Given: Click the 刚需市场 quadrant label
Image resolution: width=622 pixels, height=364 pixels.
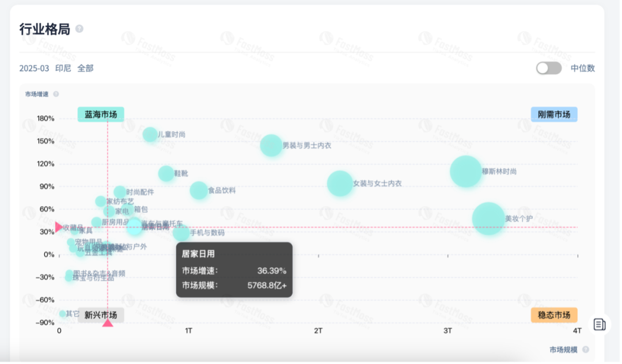Looking at the screenshot, I should click(554, 114).
